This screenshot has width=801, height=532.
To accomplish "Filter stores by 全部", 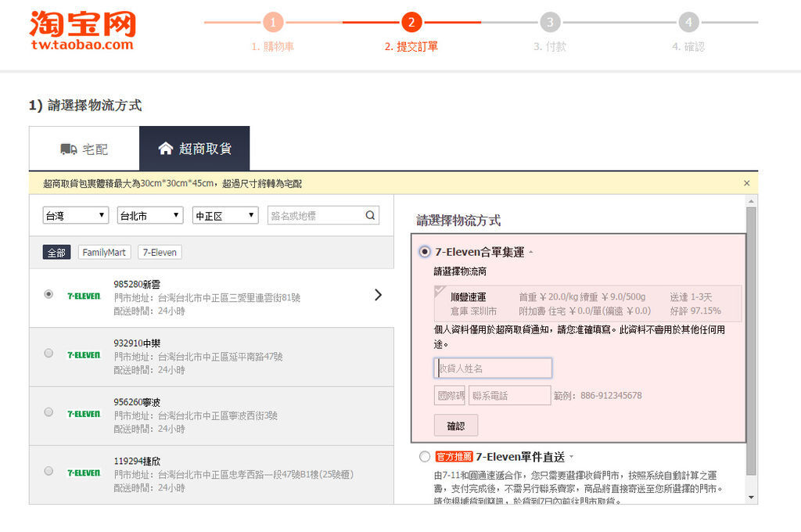I will pyautogui.click(x=56, y=253).
